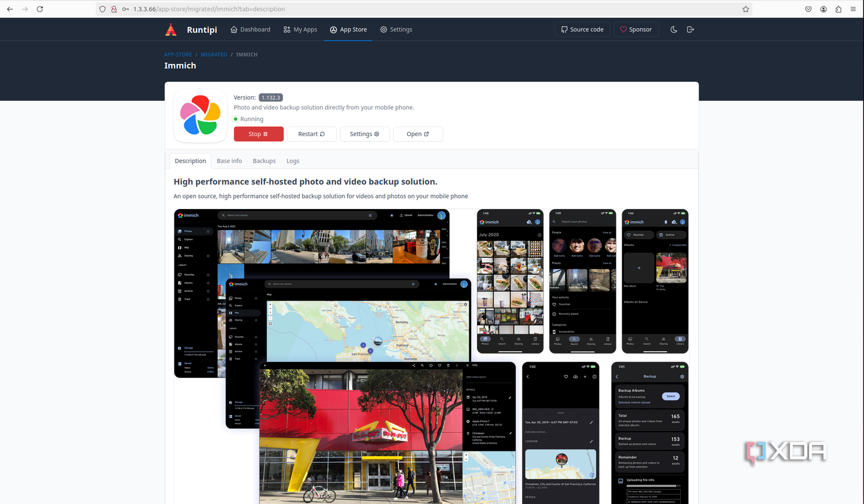864x504 pixels.
Task: Click the Firefox account icon
Action: (823, 9)
